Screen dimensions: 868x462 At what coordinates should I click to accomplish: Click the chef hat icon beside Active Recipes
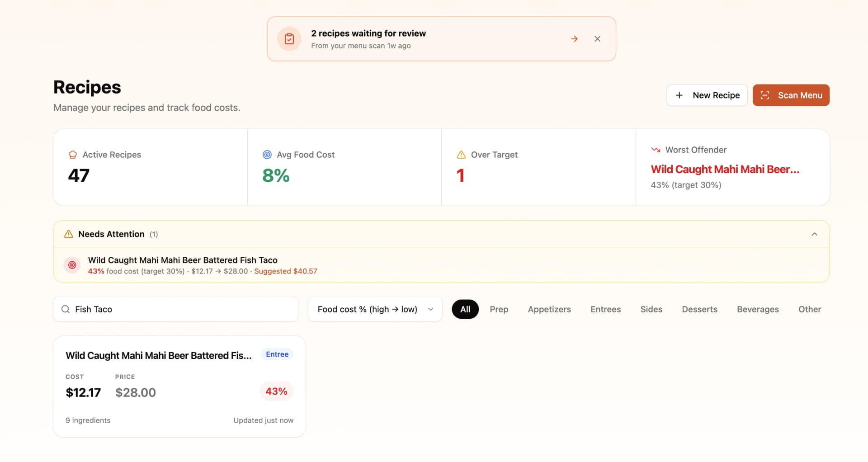coord(73,154)
